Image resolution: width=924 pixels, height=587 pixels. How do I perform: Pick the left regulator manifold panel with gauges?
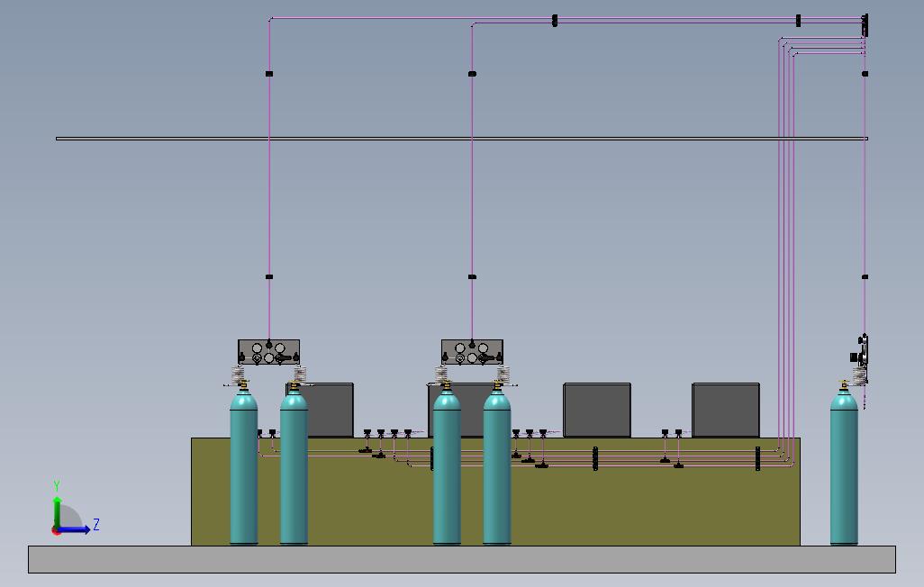pyautogui.click(x=268, y=352)
